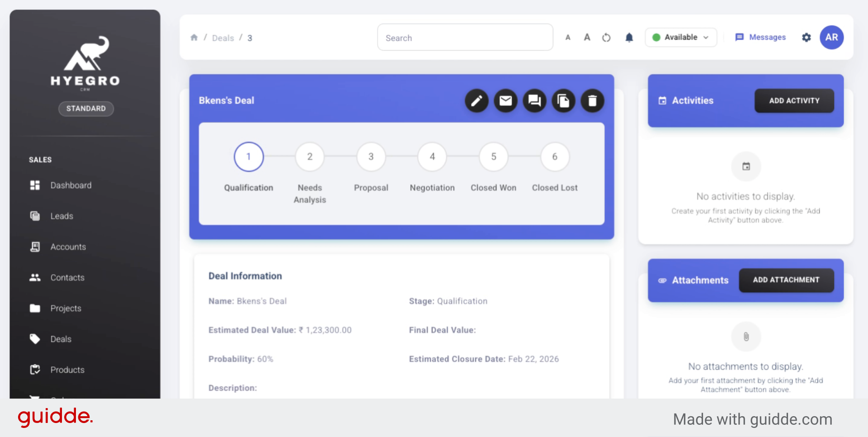Go to Accounts in the sidebar

coord(68,247)
